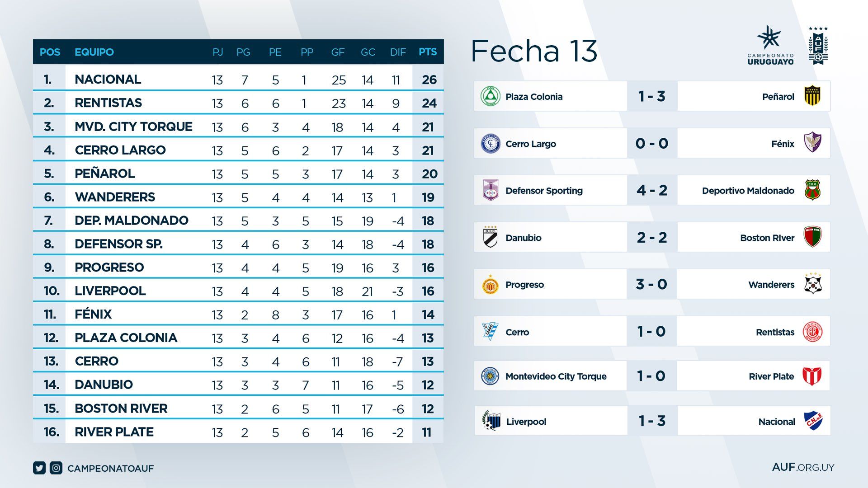Click the Nacional club crest
This screenshot has width=868, height=488.
[813, 421]
